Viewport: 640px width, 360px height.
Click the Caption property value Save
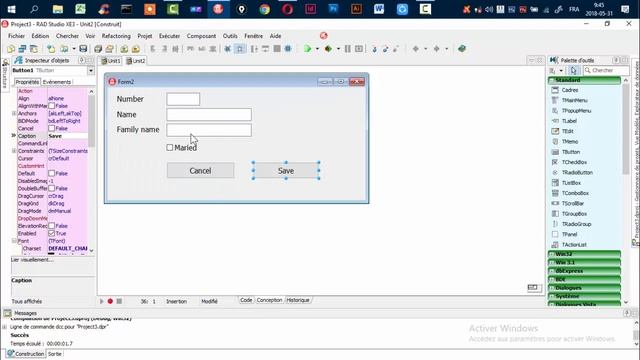[x=67, y=136]
